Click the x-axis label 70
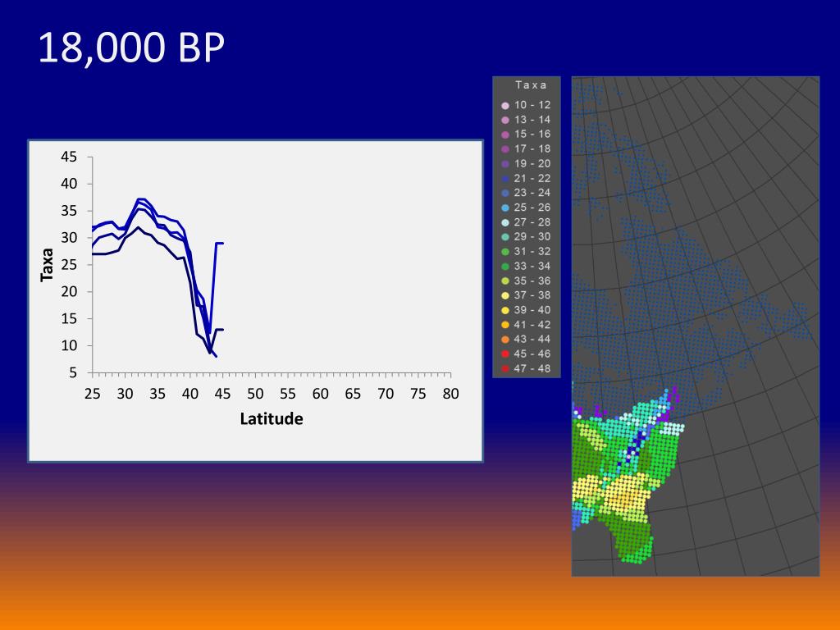The height and width of the screenshot is (630, 840). [x=386, y=394]
